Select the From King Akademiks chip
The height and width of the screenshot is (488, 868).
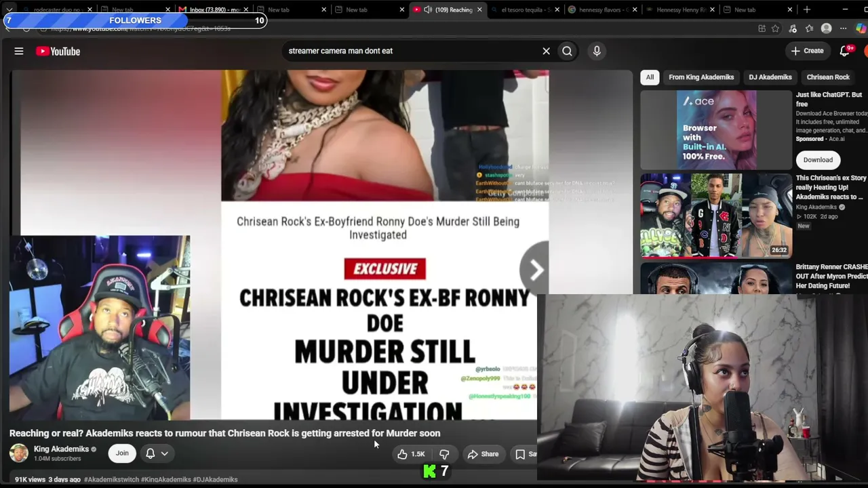(701, 77)
